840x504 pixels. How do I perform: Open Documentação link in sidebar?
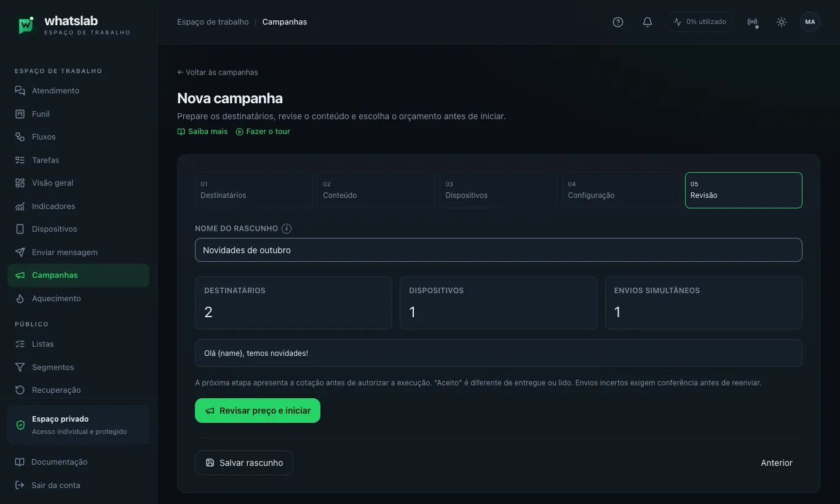click(x=78, y=462)
